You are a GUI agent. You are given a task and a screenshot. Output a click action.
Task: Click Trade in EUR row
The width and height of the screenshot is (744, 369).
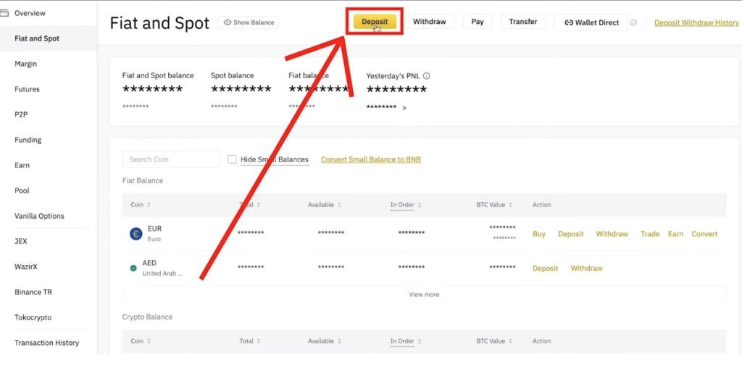point(650,234)
